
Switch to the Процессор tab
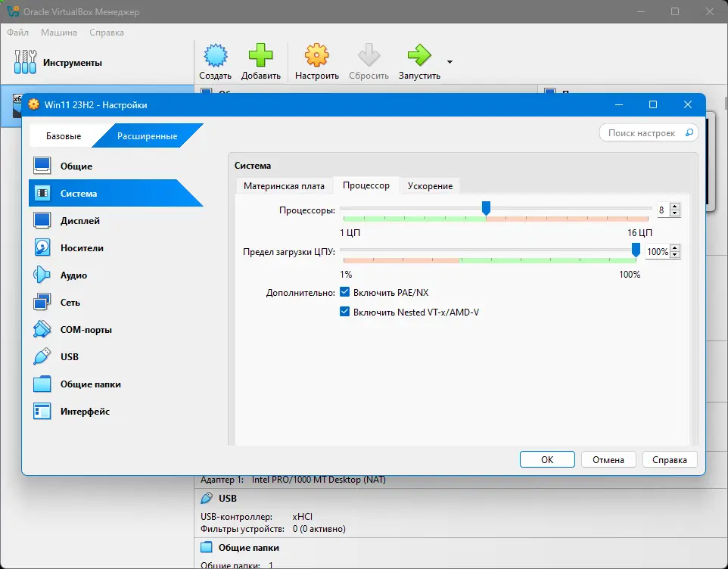click(366, 185)
